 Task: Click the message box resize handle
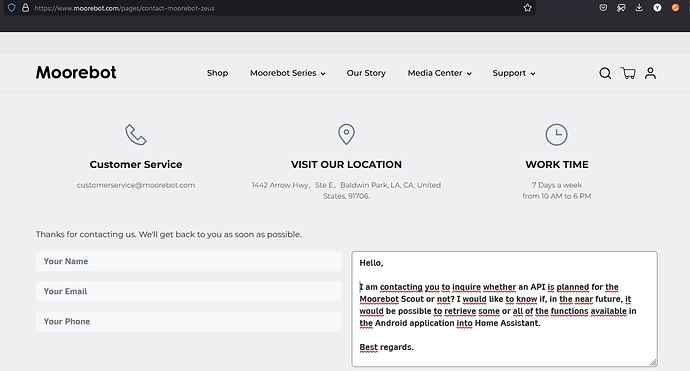[x=653, y=362]
